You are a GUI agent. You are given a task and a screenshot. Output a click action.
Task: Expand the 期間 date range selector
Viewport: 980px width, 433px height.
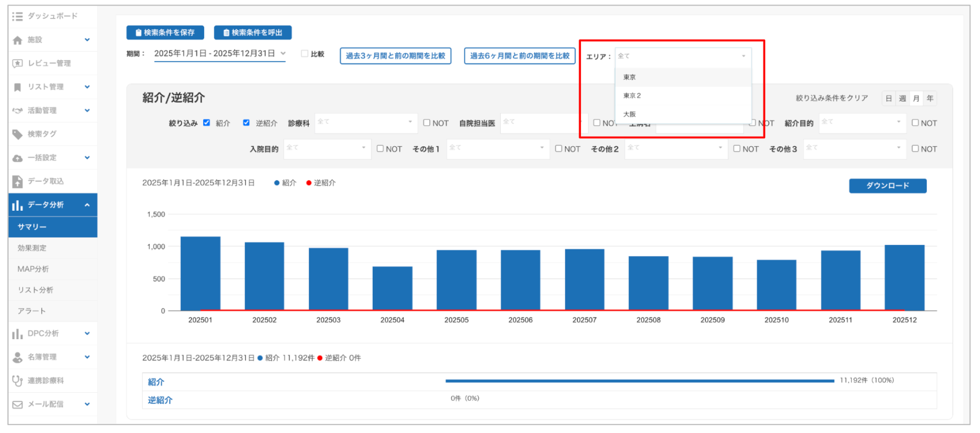pyautogui.click(x=219, y=54)
